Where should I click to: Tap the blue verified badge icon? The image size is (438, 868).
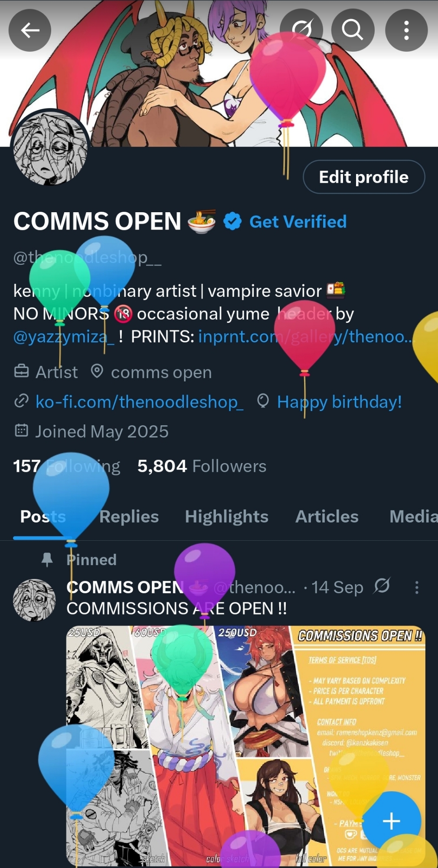[232, 222]
